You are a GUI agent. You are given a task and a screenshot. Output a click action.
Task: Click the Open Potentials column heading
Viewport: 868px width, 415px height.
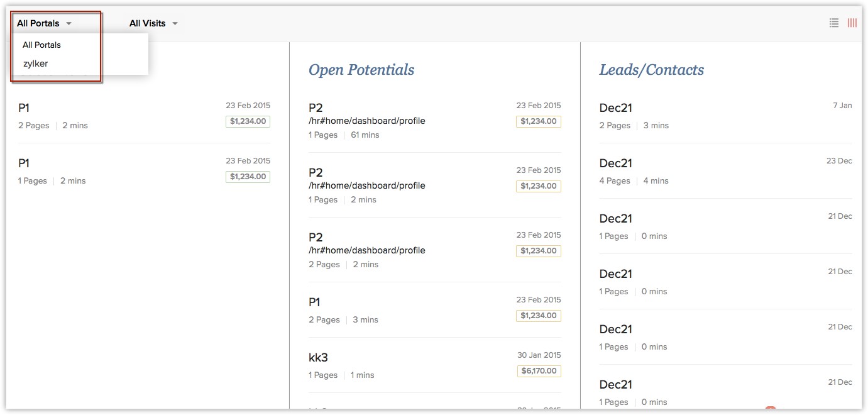coord(361,70)
